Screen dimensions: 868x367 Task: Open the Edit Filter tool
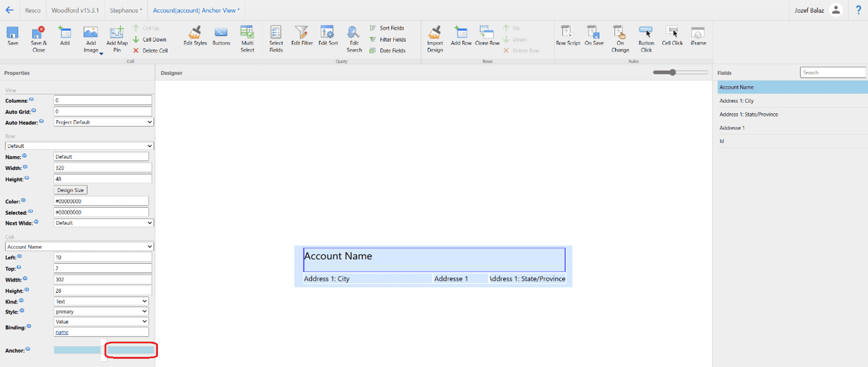(x=302, y=33)
